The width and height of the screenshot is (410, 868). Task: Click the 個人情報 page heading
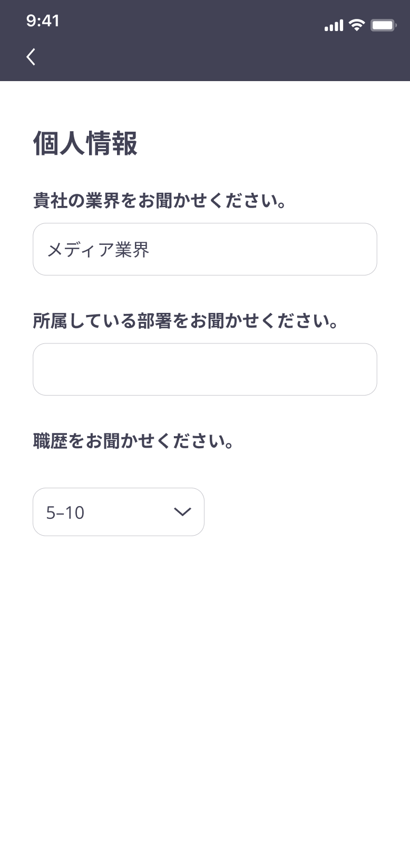85,143
